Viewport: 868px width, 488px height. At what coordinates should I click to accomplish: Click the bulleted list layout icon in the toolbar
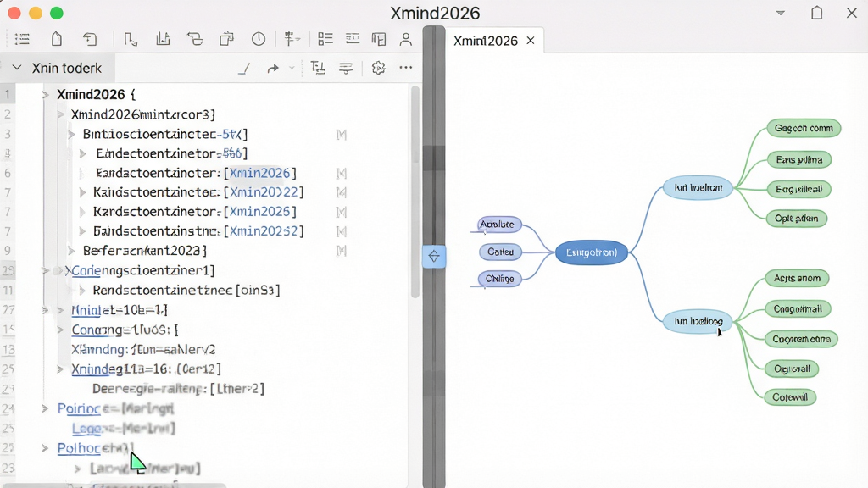tap(325, 39)
